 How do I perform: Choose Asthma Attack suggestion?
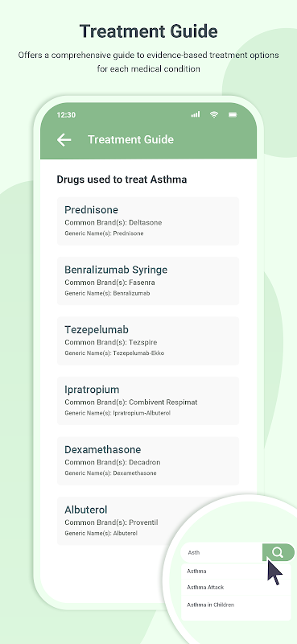[205, 588]
